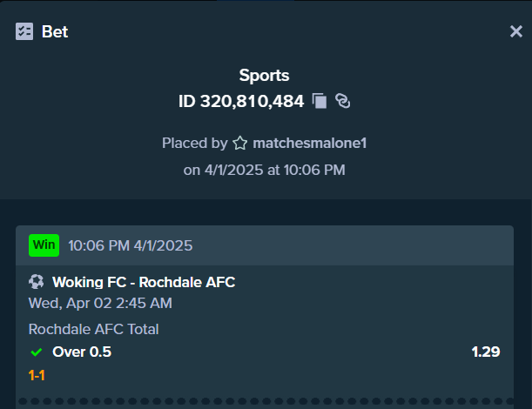532x409 pixels.
Task: Click the 1-1 final score
Action: coord(37,375)
